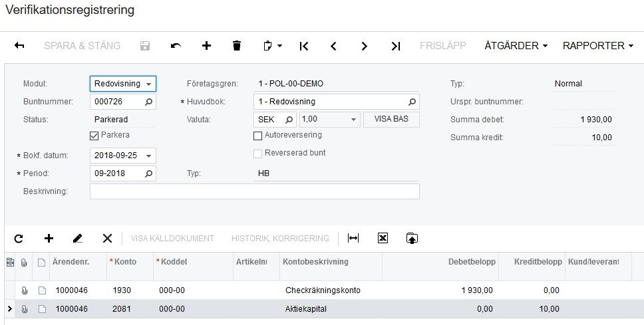This screenshot has height=325, width=644.
Task: Go to next record arrow
Action: tap(364, 46)
